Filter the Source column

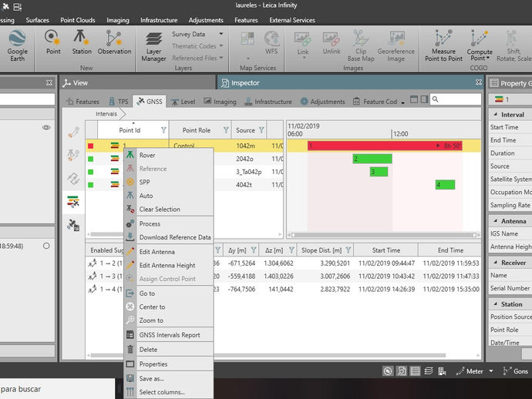[261, 130]
